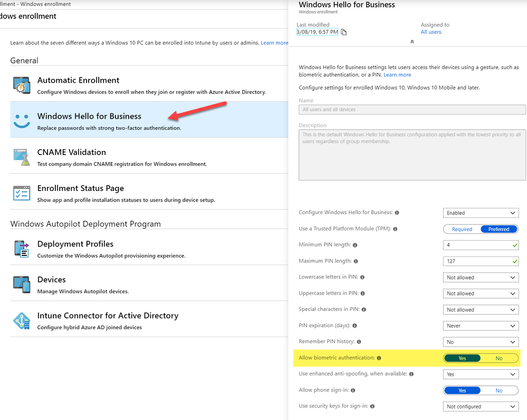The image size is (527, 420).
Task: Expand the PIN expiration (days) dropdown
Action: [x=481, y=326]
